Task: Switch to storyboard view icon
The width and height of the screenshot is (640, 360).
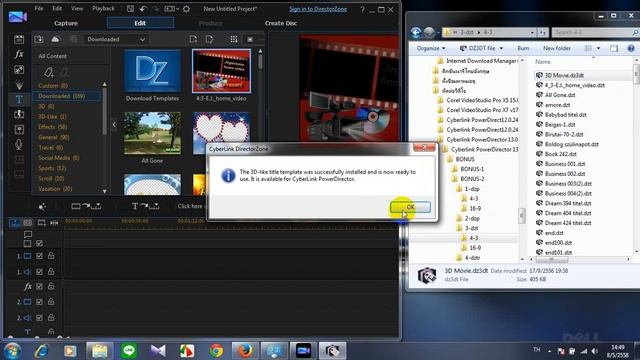Action: point(28,223)
